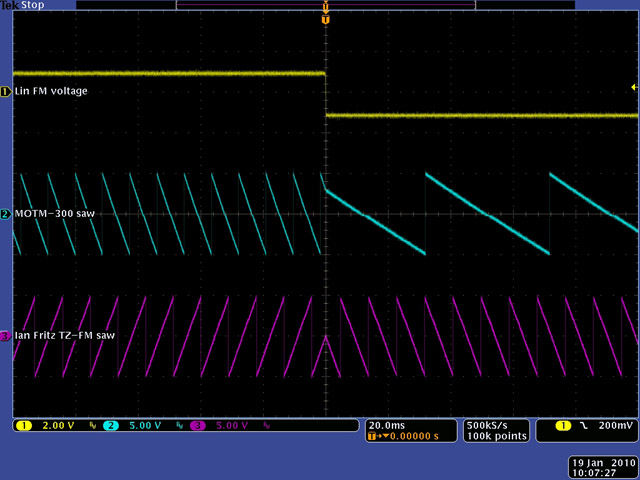
Task: Click channel 3 bandwidth limit symbol
Action: tap(267, 426)
